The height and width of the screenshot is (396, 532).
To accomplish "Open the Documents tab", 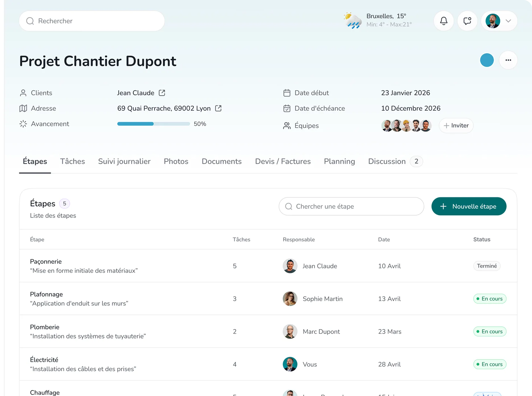I will (x=222, y=161).
